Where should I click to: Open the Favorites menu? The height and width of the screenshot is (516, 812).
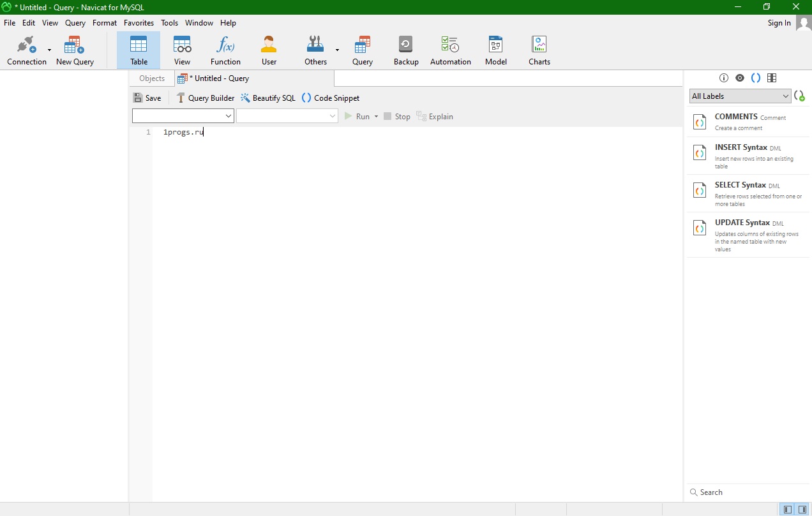tap(139, 23)
